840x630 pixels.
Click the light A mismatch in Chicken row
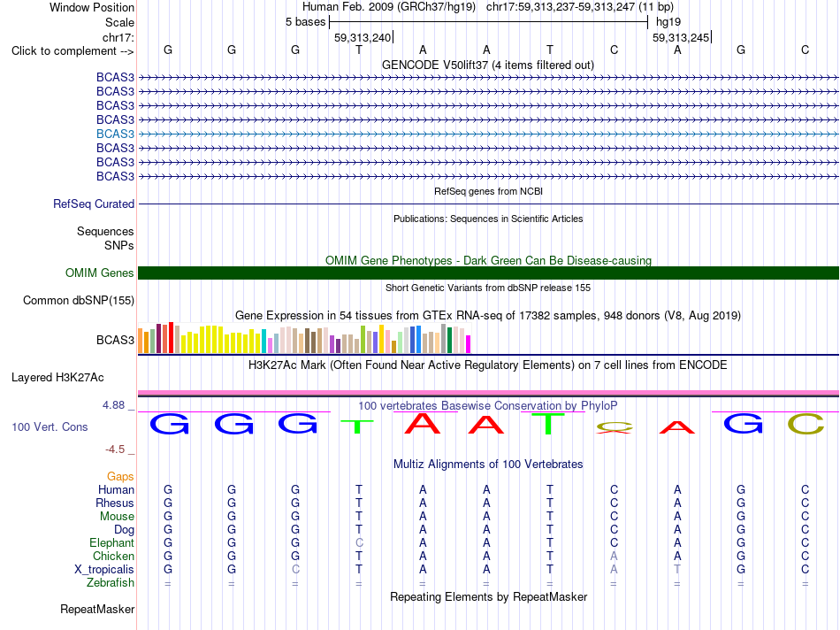pyautogui.click(x=614, y=556)
